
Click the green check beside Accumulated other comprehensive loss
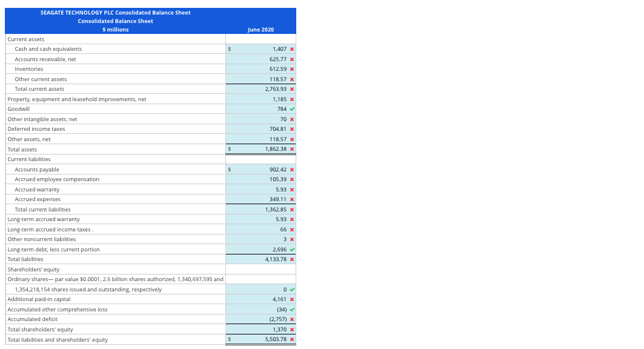coord(292,310)
